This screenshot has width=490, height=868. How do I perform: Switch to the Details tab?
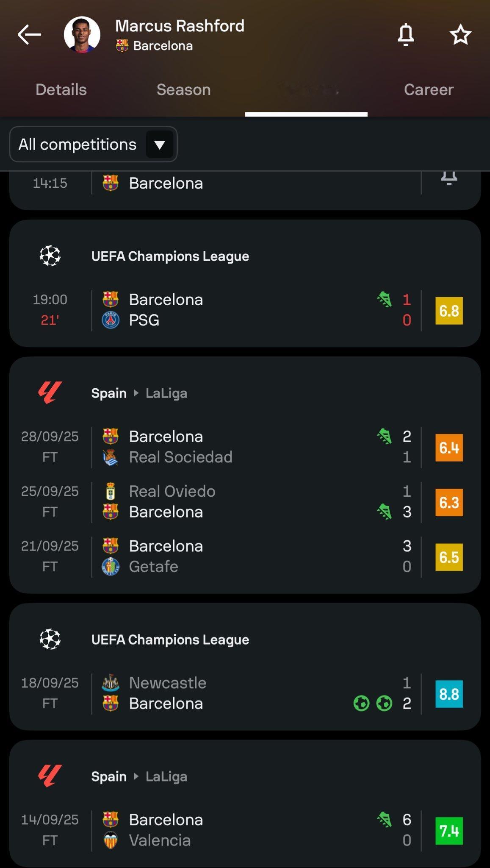(61, 90)
